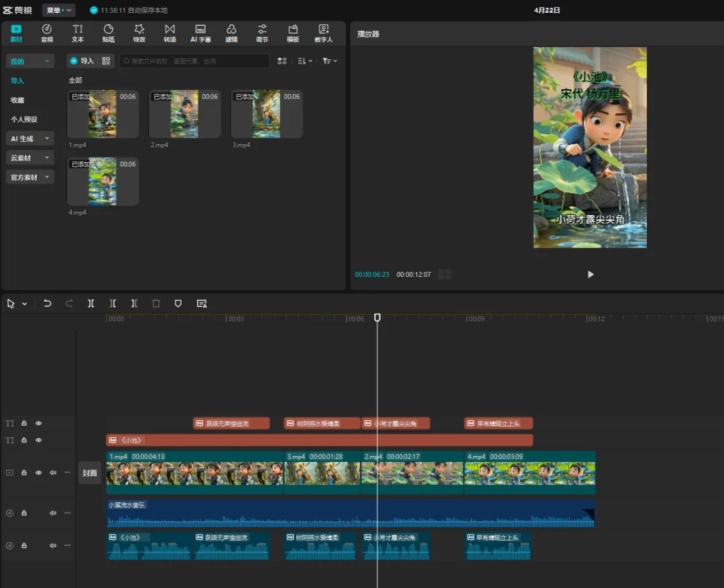Hide the main video track with eye icon

(38, 473)
